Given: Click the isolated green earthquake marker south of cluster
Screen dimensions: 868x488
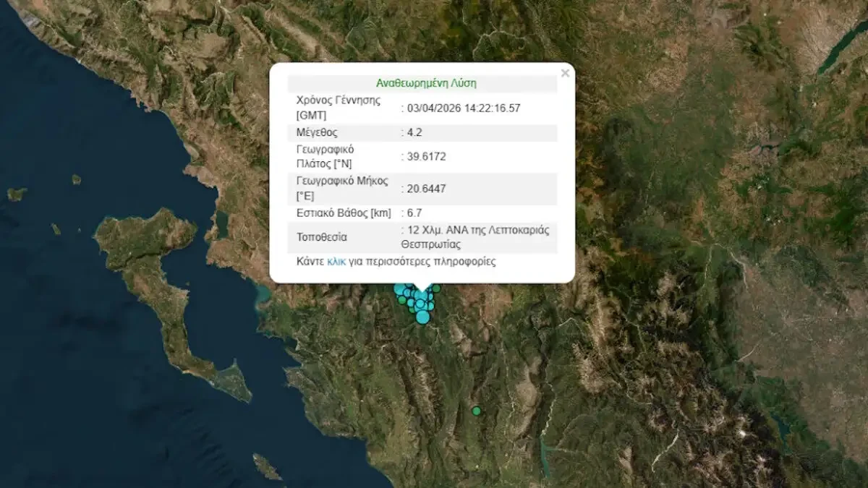Looking at the screenshot, I should pyautogui.click(x=476, y=411).
